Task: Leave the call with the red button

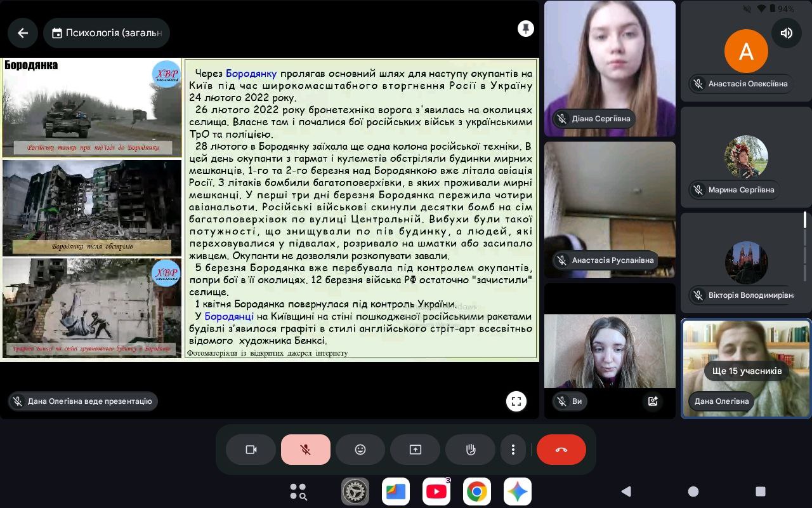Action: [561, 450]
